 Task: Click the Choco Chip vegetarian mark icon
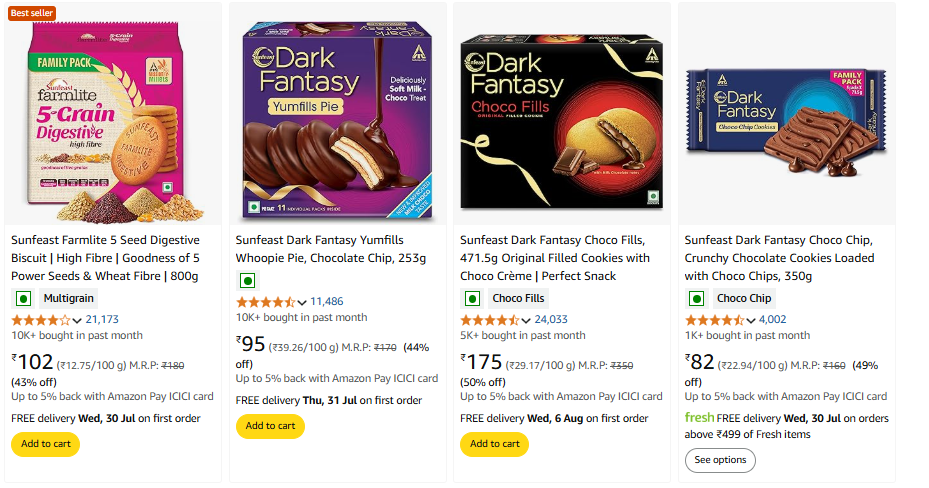pos(695,298)
